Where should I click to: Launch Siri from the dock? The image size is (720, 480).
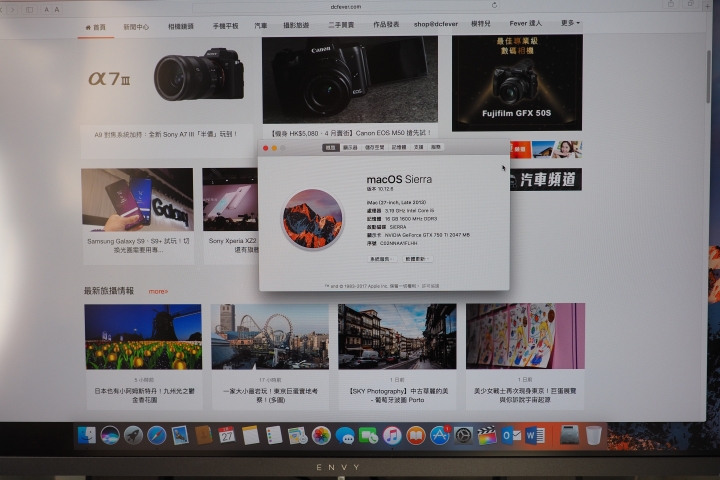tap(110, 435)
